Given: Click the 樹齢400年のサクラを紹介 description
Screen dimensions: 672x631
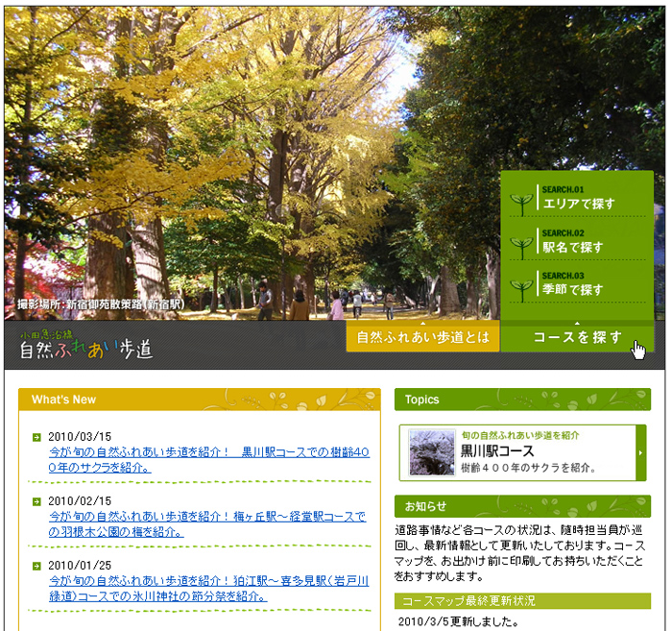Looking at the screenshot, I should point(529,468).
